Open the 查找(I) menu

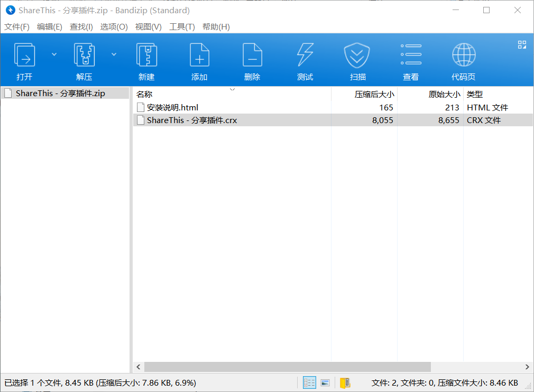[81, 27]
